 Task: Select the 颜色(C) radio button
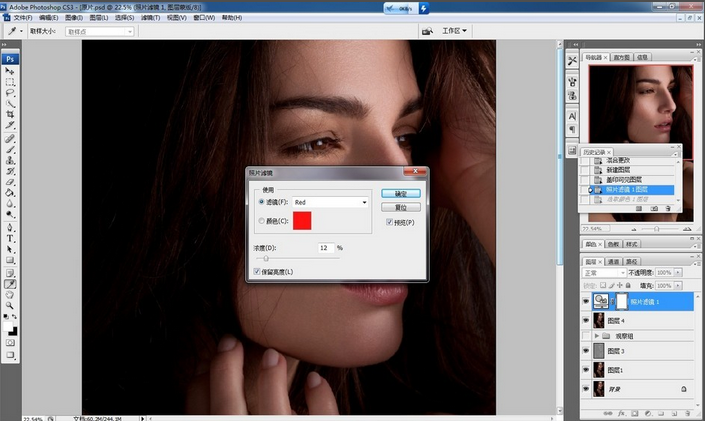(x=261, y=221)
